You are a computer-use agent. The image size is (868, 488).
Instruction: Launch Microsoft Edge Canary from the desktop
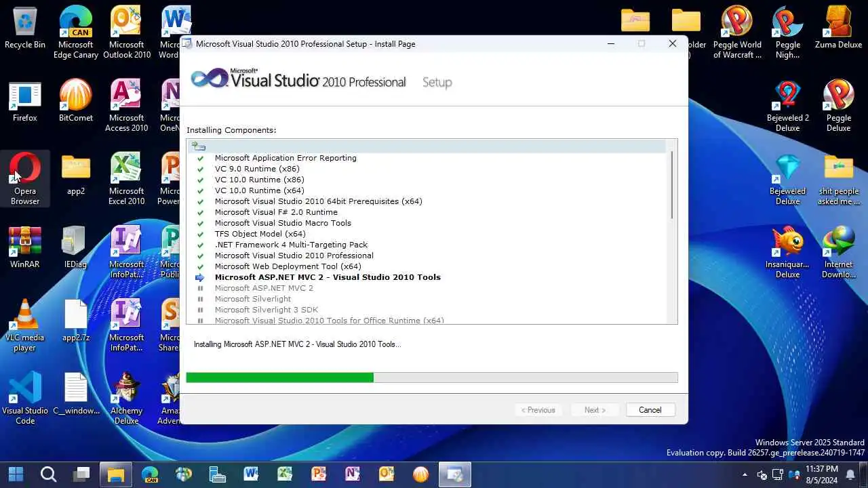pos(76,33)
